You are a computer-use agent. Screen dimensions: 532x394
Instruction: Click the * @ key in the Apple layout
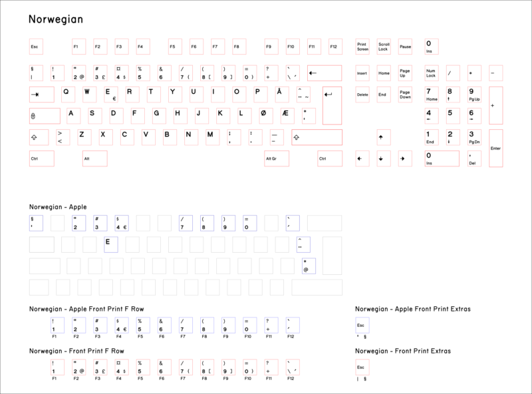pyautogui.click(x=309, y=266)
